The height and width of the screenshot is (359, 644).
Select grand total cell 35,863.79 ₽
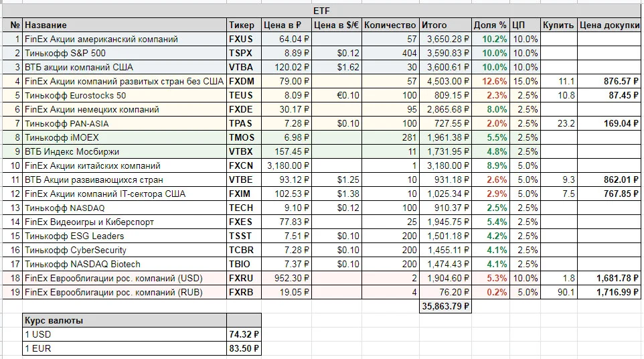point(445,306)
